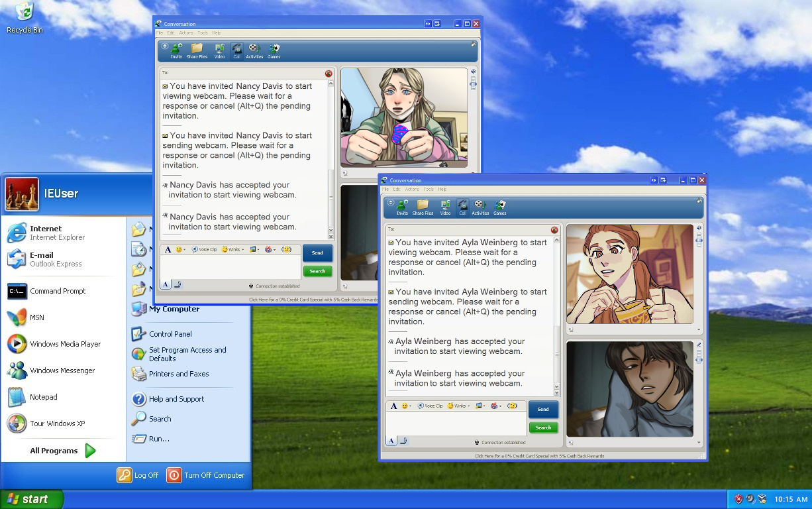Adjust microphone volume slider in Ayla Weinberg window
812x509 pixels.
click(x=699, y=356)
